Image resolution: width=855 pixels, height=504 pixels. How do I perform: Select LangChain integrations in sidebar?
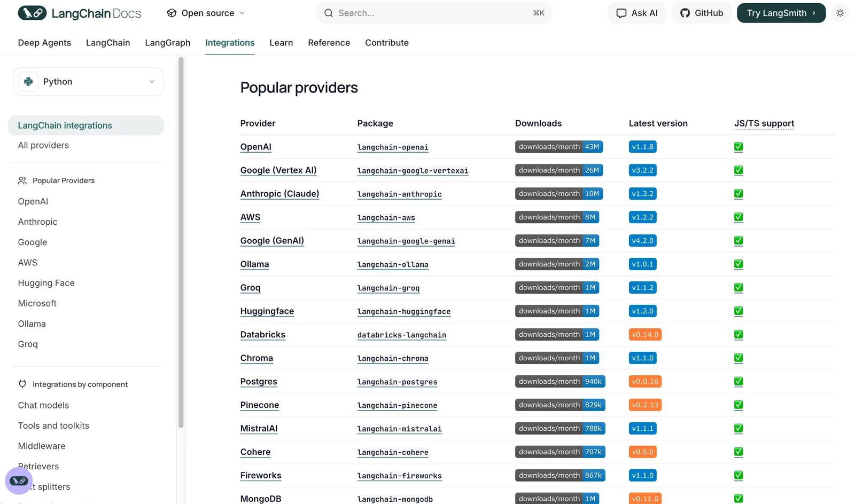[85, 125]
